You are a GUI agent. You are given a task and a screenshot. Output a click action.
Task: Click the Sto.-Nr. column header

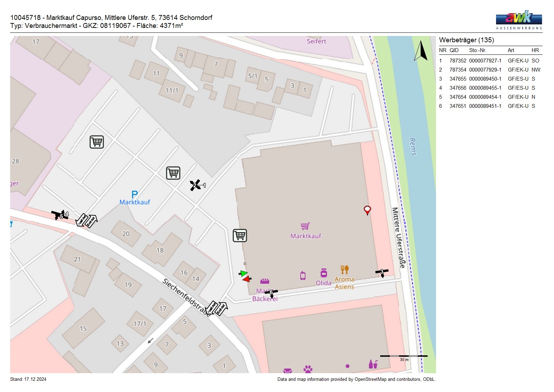[x=478, y=50]
